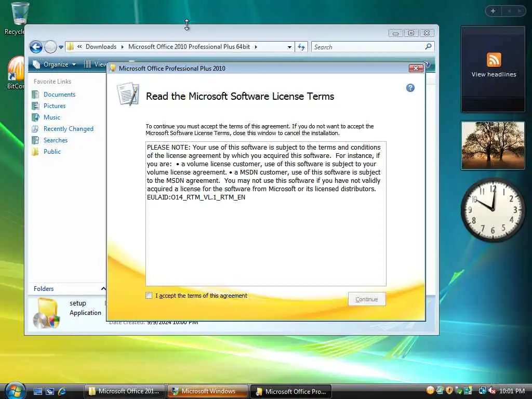Click the Continue button in Office setup
Viewport: 532px width, 399px height.
coord(366,299)
